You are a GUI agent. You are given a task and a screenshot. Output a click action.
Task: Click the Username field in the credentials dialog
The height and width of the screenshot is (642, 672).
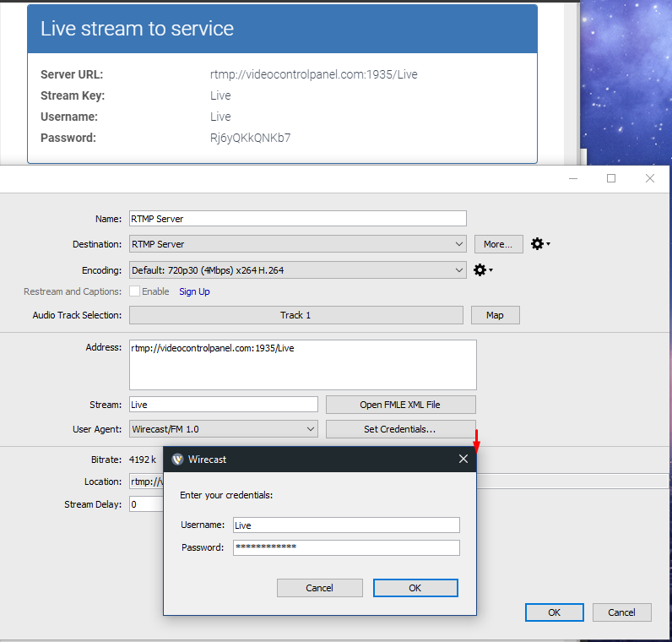click(x=346, y=525)
